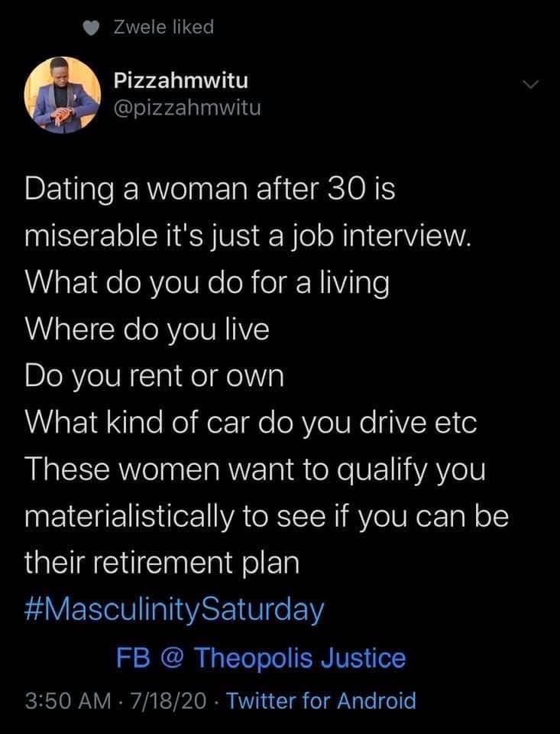560x734 pixels.
Task: Click the line 'Where do you live'
Action: click(x=147, y=329)
